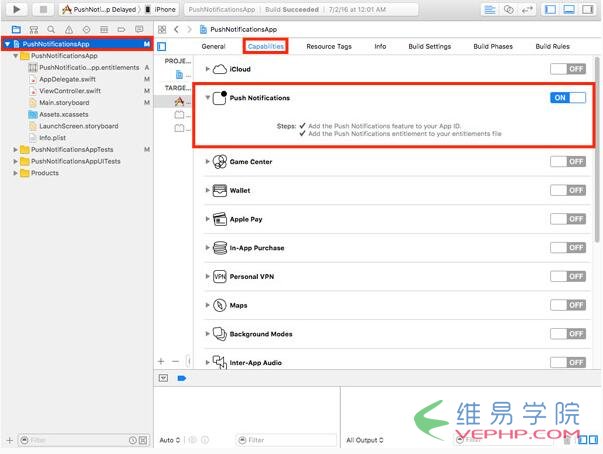
Task: Go back in editor history
Action: [177, 30]
